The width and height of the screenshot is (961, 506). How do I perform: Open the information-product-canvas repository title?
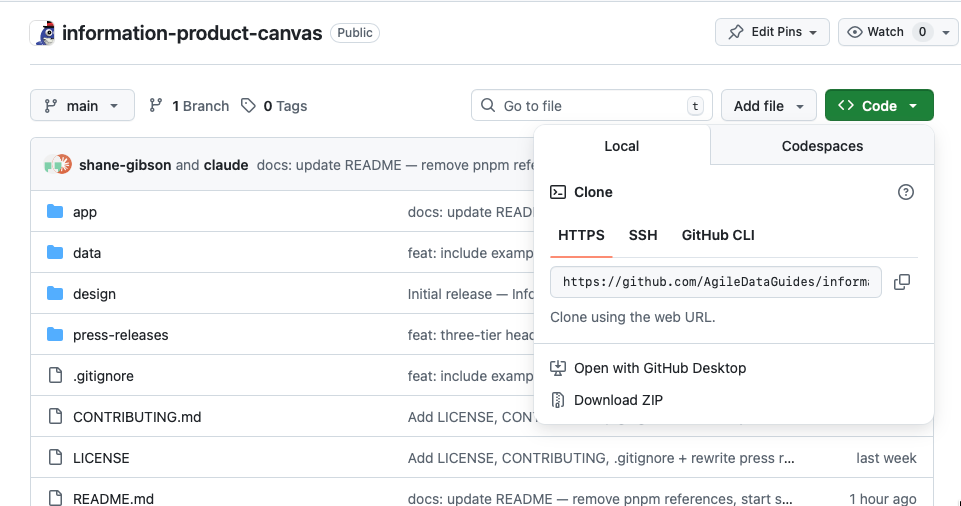pyautogui.click(x=192, y=32)
